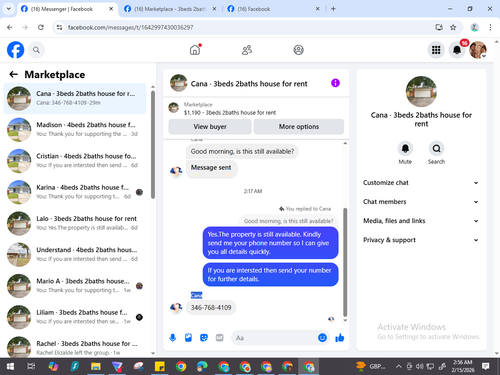The width and height of the screenshot is (500, 375).
Task: Click the View buyer button
Action: point(210,127)
